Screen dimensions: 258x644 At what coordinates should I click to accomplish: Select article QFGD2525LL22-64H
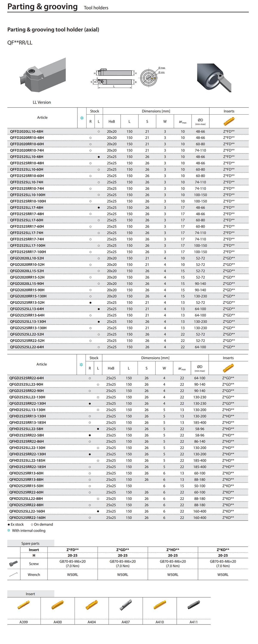pyautogui.click(x=27, y=347)
